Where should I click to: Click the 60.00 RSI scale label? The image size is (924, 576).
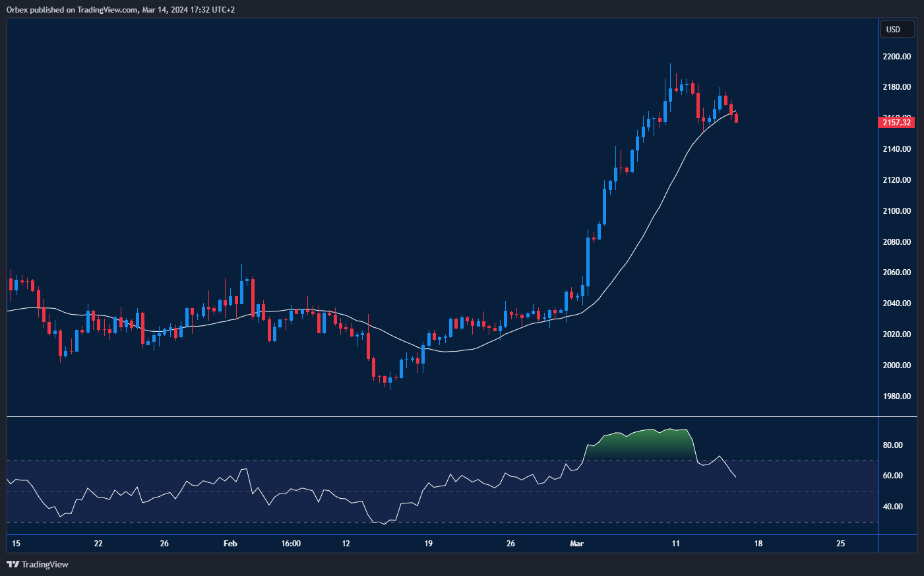(x=892, y=476)
